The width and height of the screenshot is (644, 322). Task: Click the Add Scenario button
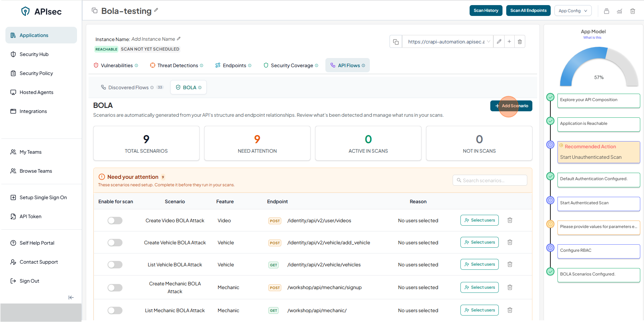tap(511, 106)
